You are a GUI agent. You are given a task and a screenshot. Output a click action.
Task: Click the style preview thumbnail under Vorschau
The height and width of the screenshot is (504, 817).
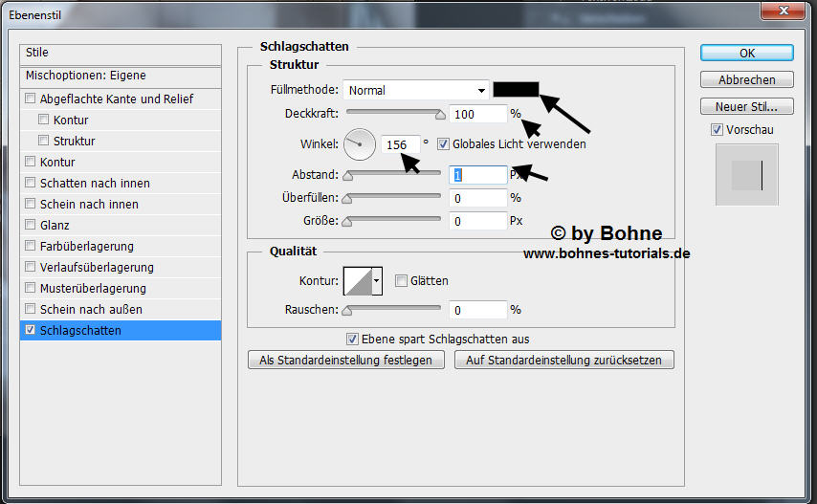pos(747,174)
